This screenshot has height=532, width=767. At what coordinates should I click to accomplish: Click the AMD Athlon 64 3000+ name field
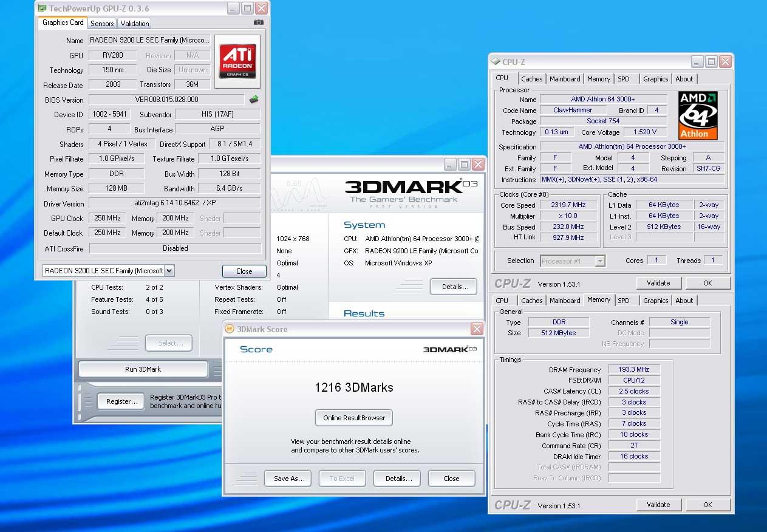[603, 99]
